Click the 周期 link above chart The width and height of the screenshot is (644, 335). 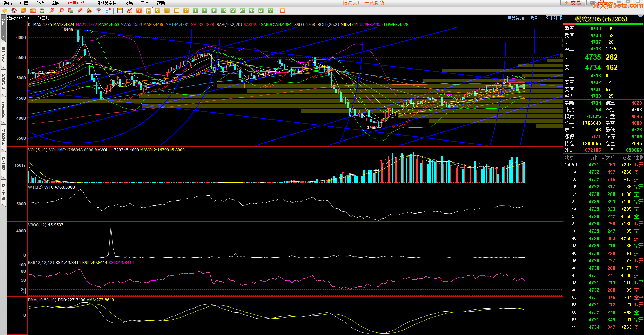[534, 18]
